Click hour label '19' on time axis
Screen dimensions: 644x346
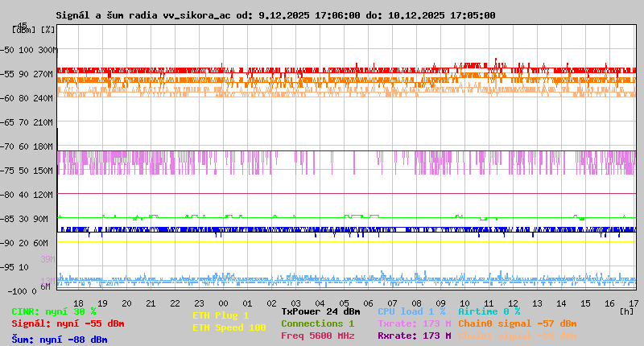click(102, 303)
